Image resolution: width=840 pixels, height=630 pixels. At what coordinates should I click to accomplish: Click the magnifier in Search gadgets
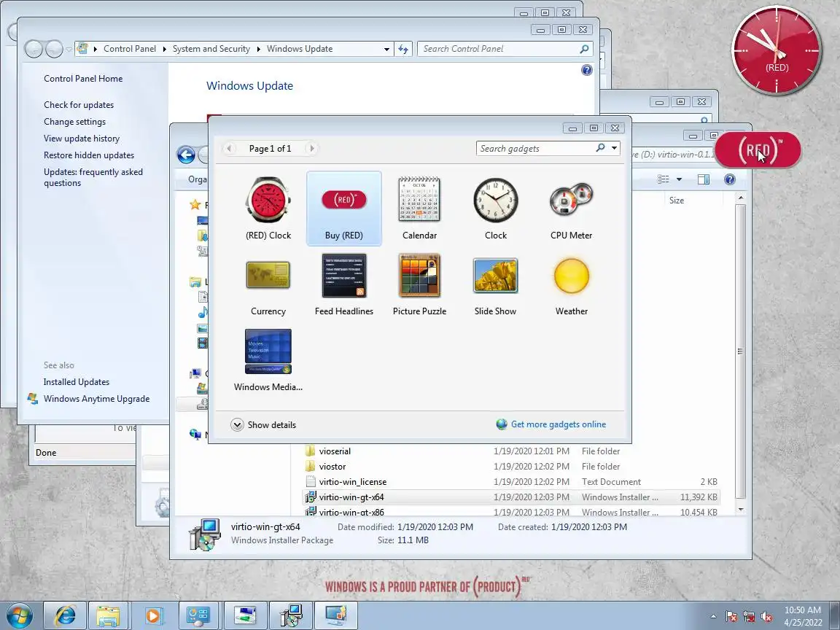601,148
